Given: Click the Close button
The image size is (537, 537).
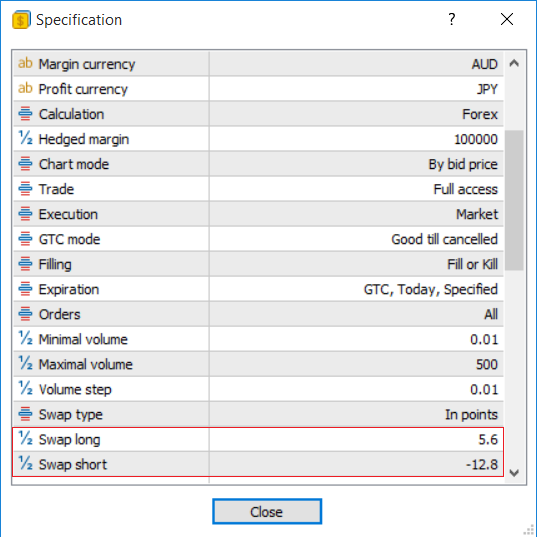Looking at the screenshot, I should [x=267, y=512].
